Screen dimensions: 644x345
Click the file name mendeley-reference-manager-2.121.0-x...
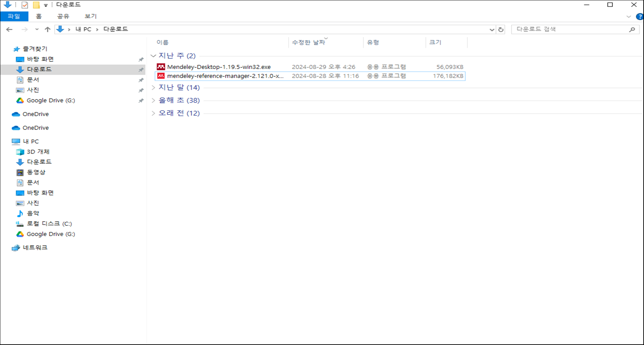[x=225, y=76]
